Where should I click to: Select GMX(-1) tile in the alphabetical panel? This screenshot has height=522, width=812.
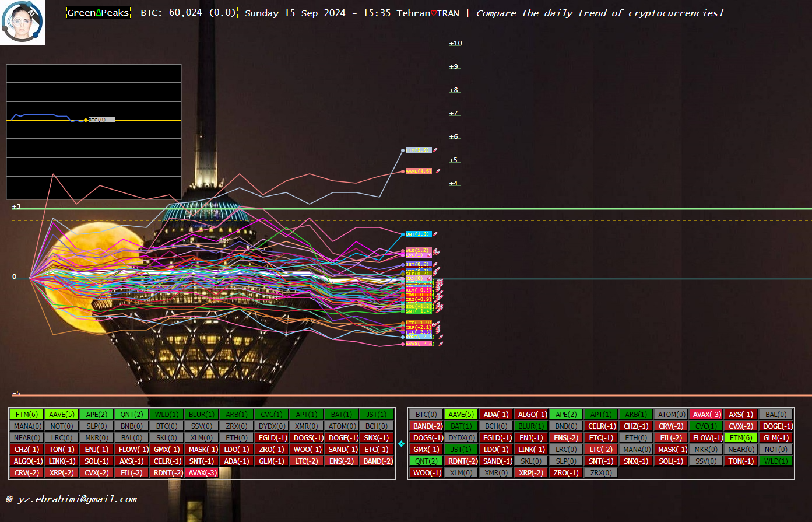tap(426, 450)
